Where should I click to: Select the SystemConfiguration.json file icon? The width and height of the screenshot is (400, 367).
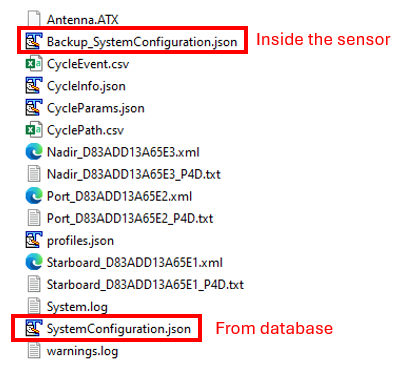point(34,328)
